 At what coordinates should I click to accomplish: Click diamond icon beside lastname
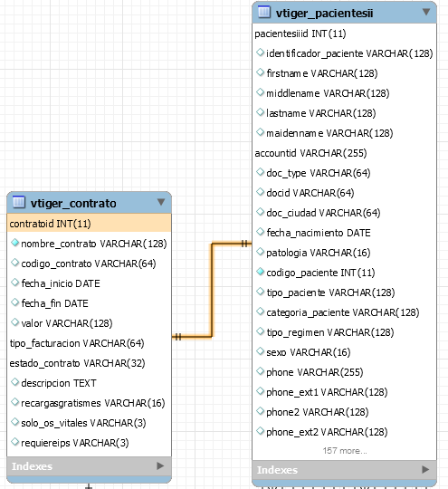[x=260, y=112]
